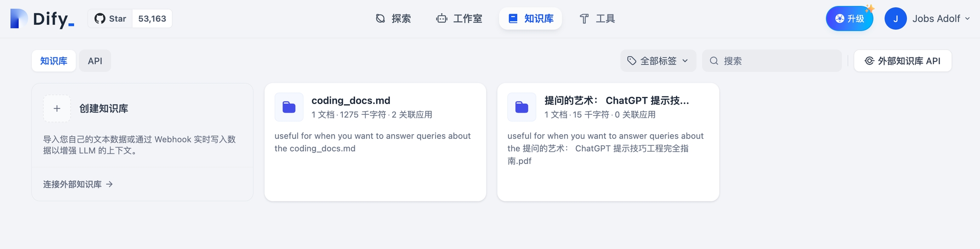The image size is (980, 249).
Task: Click the plus icon to create knowledge base
Action: pyautogui.click(x=57, y=109)
